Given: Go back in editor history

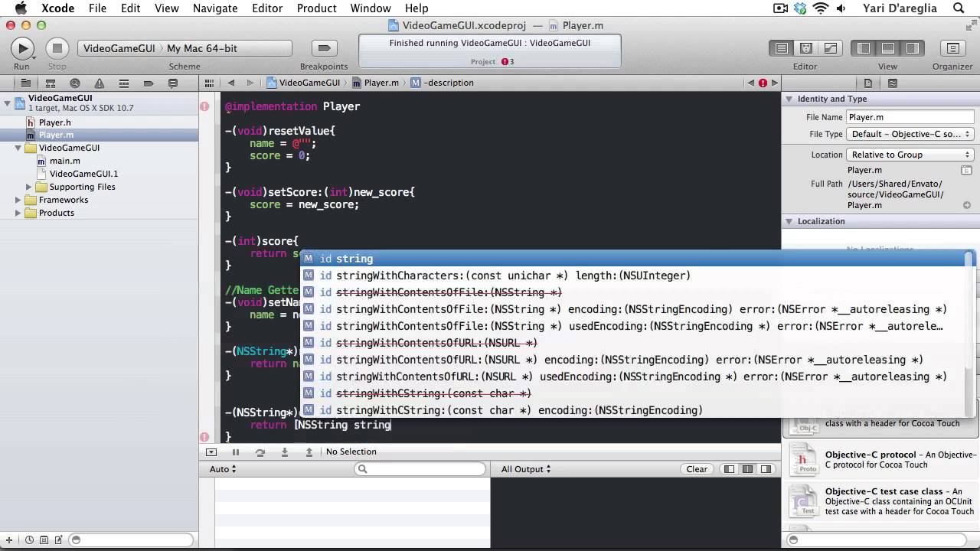Looking at the screenshot, I should (231, 83).
